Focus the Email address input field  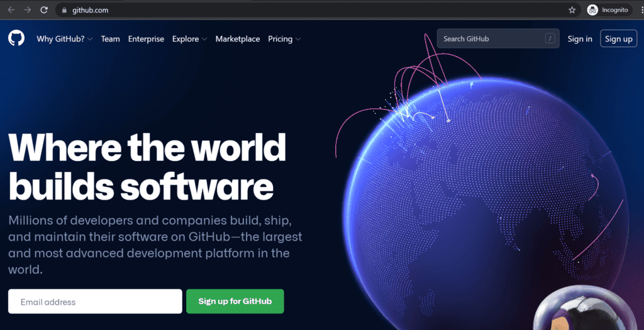coord(95,301)
